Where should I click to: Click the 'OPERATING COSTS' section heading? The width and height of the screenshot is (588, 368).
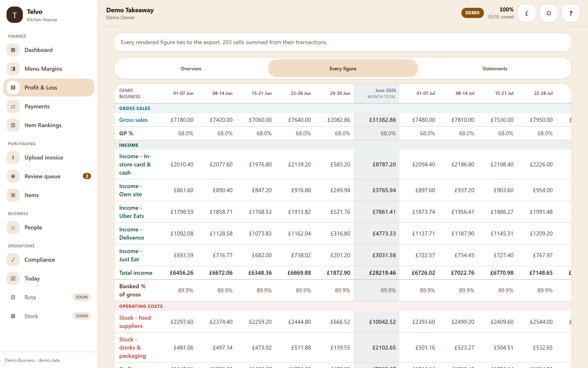click(141, 306)
